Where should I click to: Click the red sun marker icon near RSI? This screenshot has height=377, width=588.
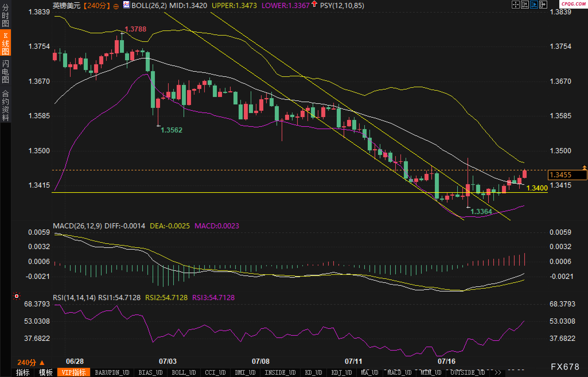pyautogui.click(x=17, y=296)
